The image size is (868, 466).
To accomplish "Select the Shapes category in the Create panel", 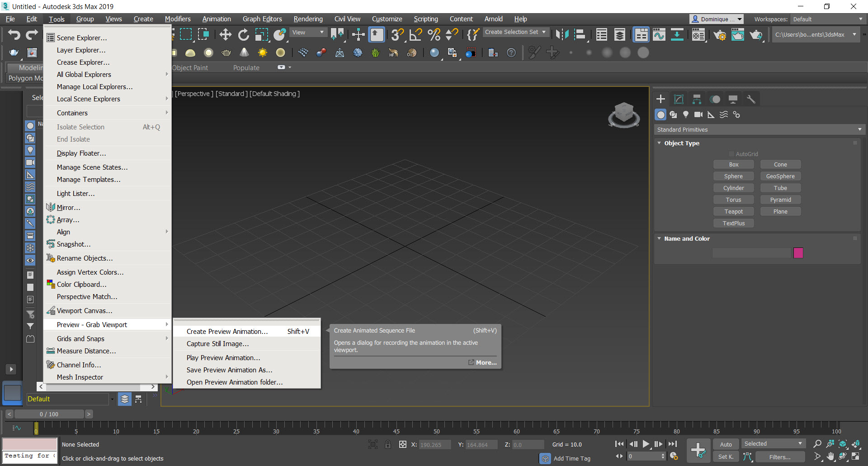I will point(673,114).
